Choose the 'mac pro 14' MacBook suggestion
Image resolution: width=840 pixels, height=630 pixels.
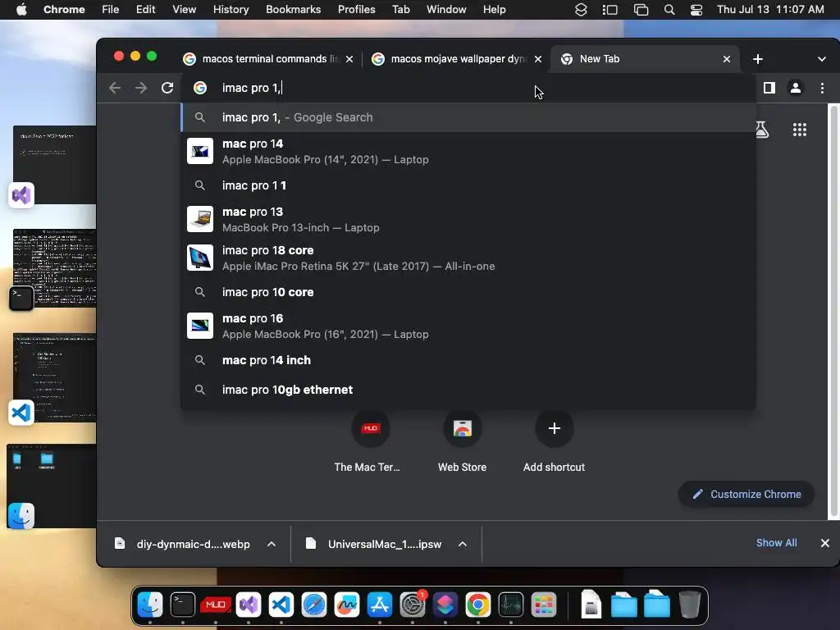pyautogui.click(x=468, y=152)
